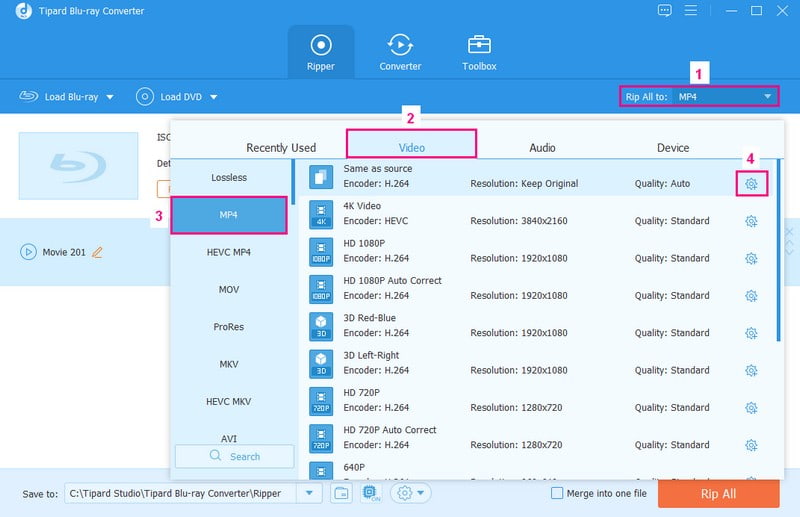Open output folder icon
This screenshot has width=800, height=517.
point(341,494)
